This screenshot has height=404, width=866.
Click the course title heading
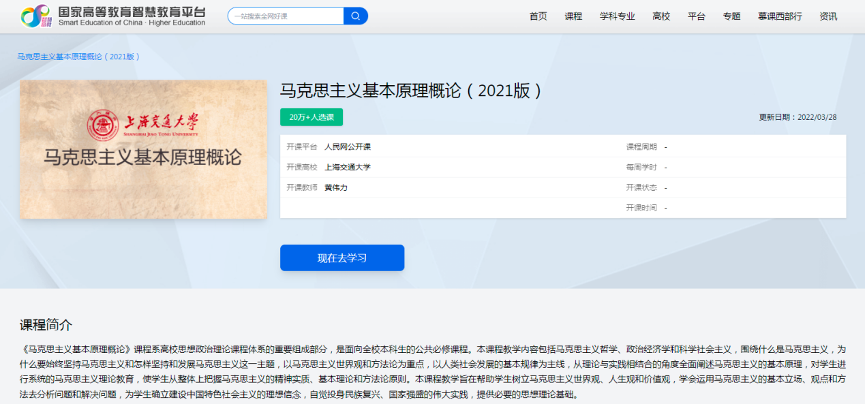coord(411,90)
